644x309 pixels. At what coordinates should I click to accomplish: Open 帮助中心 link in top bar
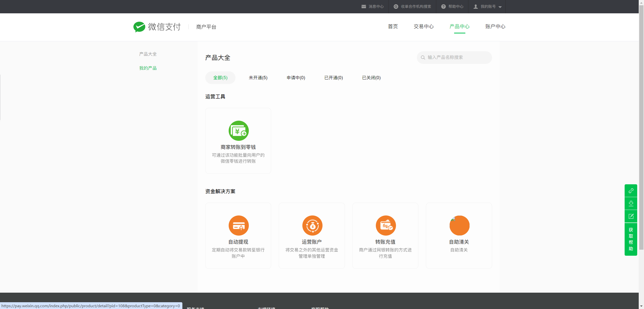click(x=456, y=7)
